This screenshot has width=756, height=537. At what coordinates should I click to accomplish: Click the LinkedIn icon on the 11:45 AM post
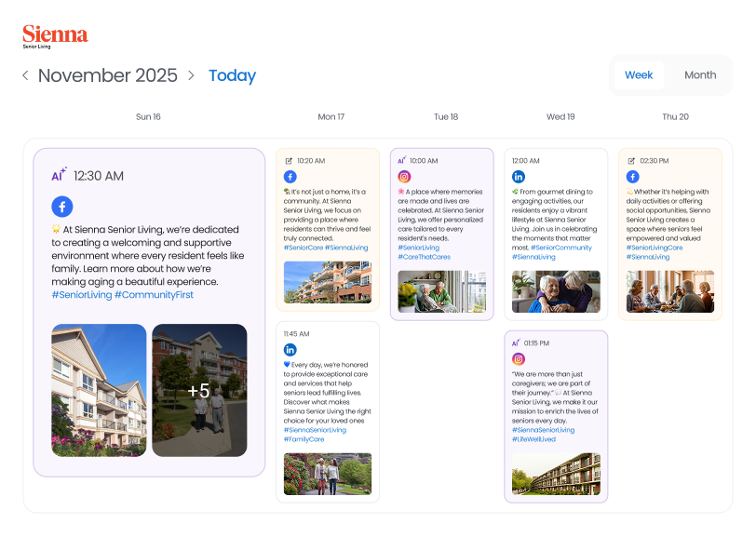click(x=290, y=349)
